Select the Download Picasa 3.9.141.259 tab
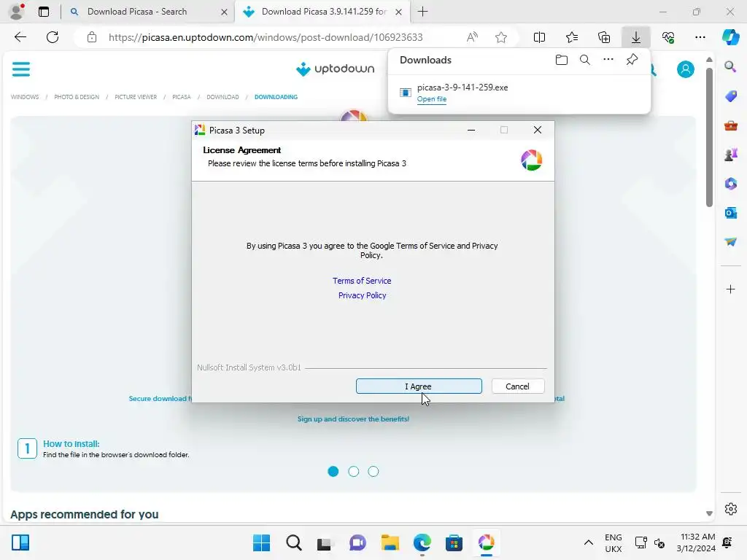The width and height of the screenshot is (747, 560). tap(324, 12)
